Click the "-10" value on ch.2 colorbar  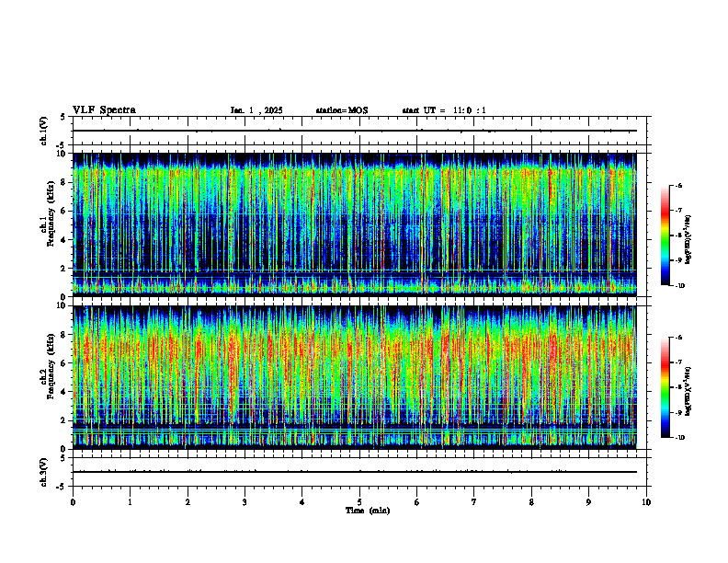pyautogui.click(x=680, y=438)
